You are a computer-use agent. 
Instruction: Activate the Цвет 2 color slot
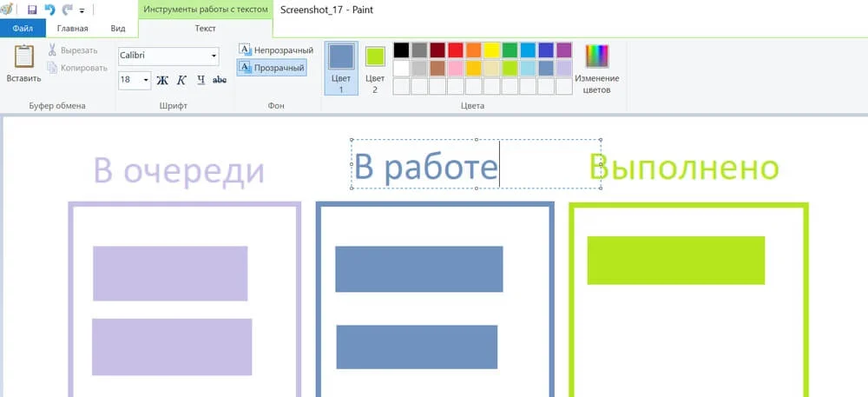click(375, 69)
